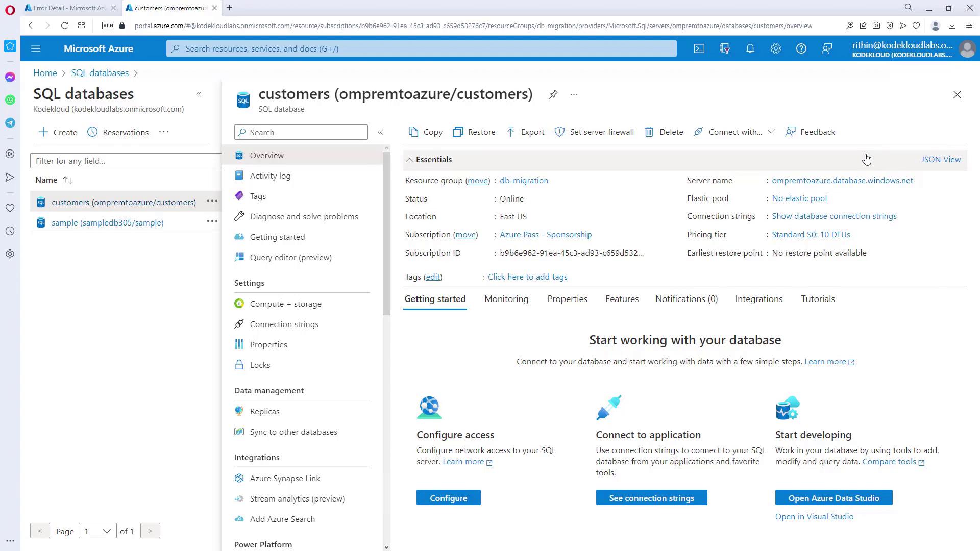980x551 pixels.
Task: Click the Export toolbar icon
Action: [510, 132]
